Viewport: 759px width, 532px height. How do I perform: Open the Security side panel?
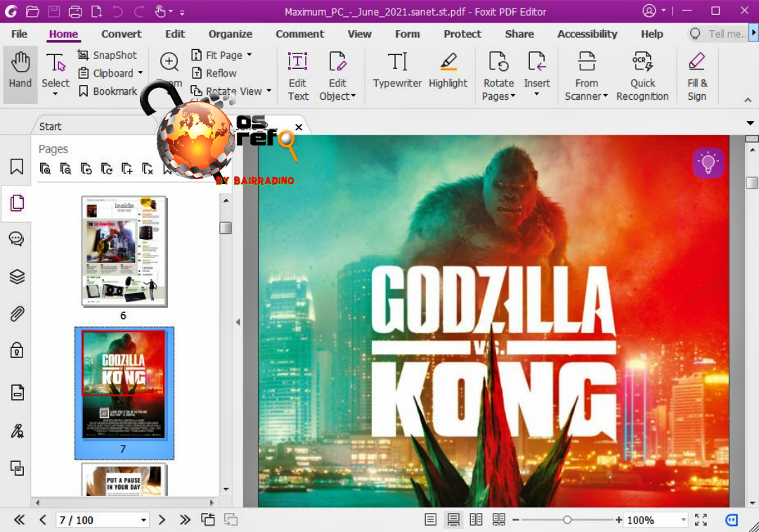click(17, 350)
